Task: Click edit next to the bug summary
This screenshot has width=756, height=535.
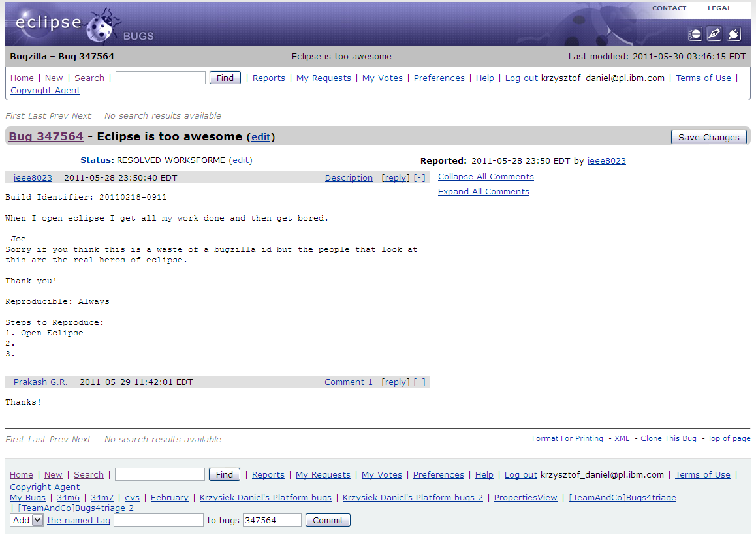Action: pyautogui.click(x=261, y=137)
